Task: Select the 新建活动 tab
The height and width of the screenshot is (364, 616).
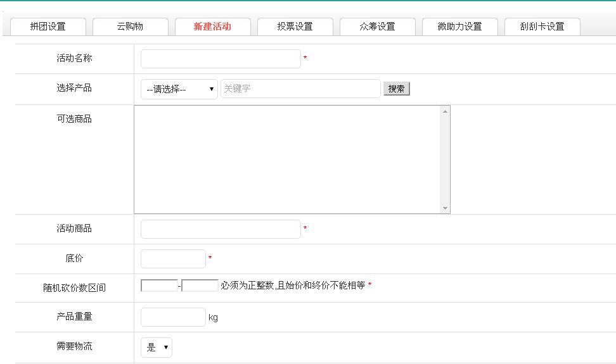Action: (x=212, y=27)
